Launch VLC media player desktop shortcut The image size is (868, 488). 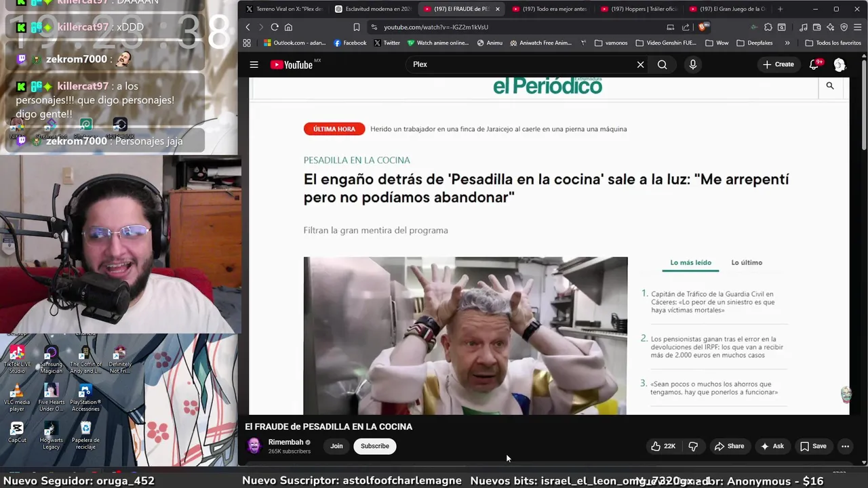pos(17,398)
